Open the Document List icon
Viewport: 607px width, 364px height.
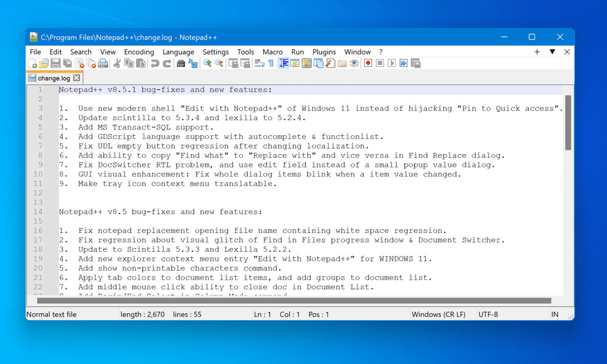click(x=319, y=64)
